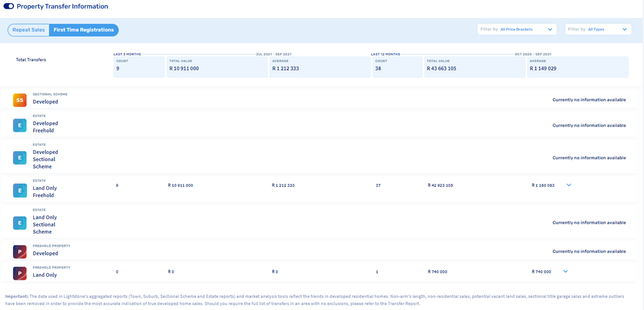The height and width of the screenshot is (310, 644).
Task: Click the last 3 months average box
Action: point(320,67)
